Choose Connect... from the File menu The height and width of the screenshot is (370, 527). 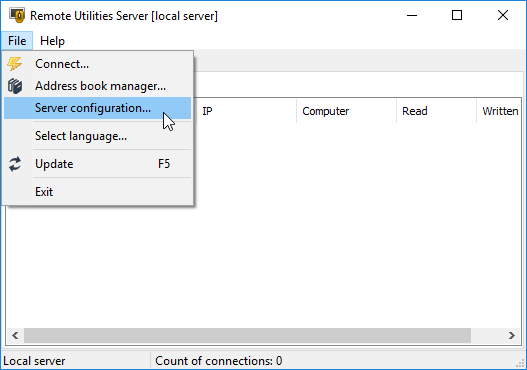click(97, 64)
